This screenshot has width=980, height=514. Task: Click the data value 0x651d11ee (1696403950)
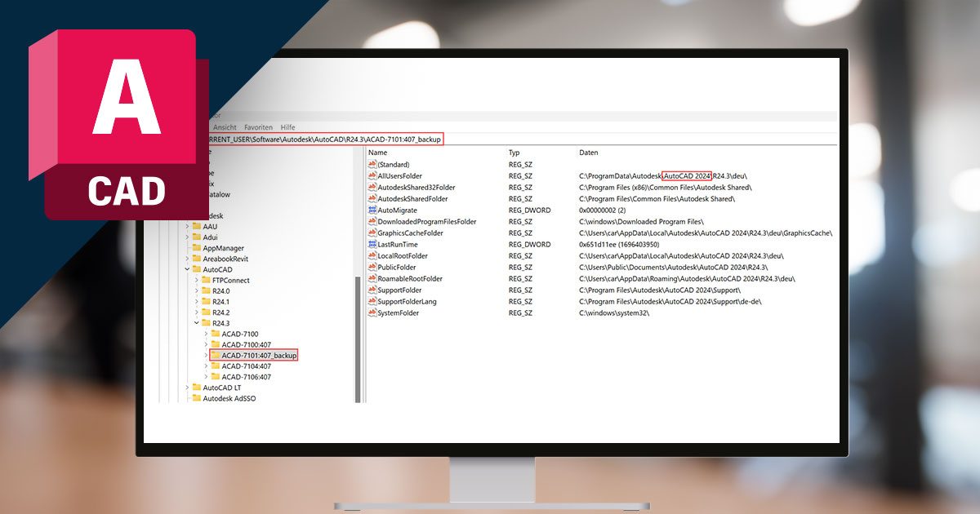[x=626, y=245]
